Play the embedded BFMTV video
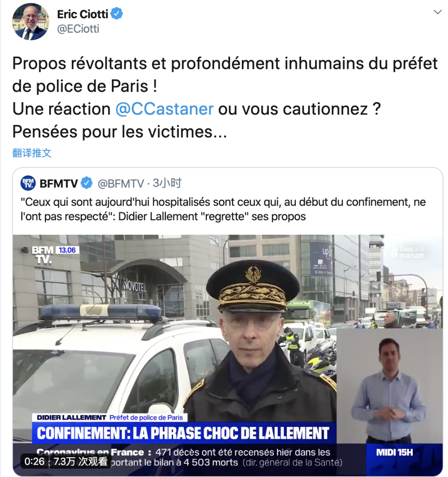This screenshot has width=448, height=477. pyautogui.click(x=227, y=355)
